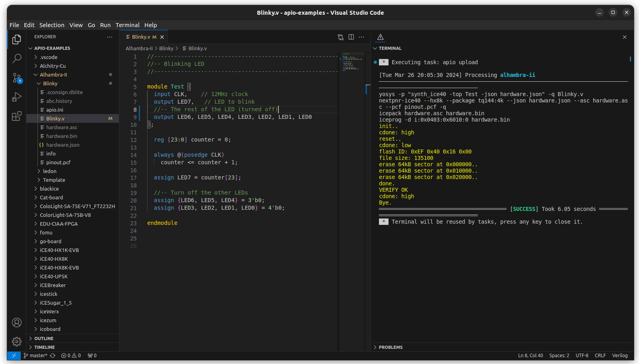Viewport: 639px width, 364px height.
Task: Open the Terminal menu
Action: (127, 25)
